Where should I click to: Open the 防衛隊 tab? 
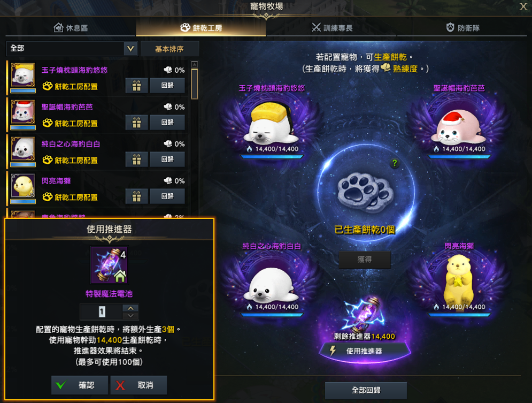(462, 28)
